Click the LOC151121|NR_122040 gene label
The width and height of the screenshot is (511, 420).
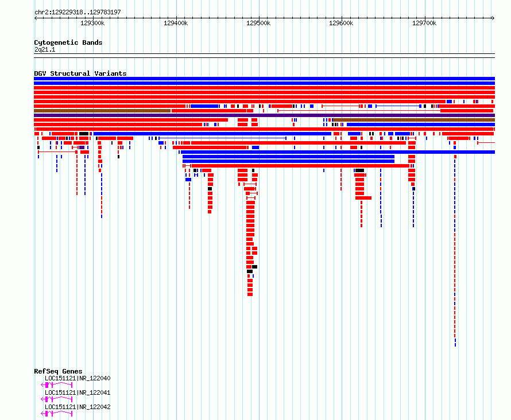[x=78, y=378]
